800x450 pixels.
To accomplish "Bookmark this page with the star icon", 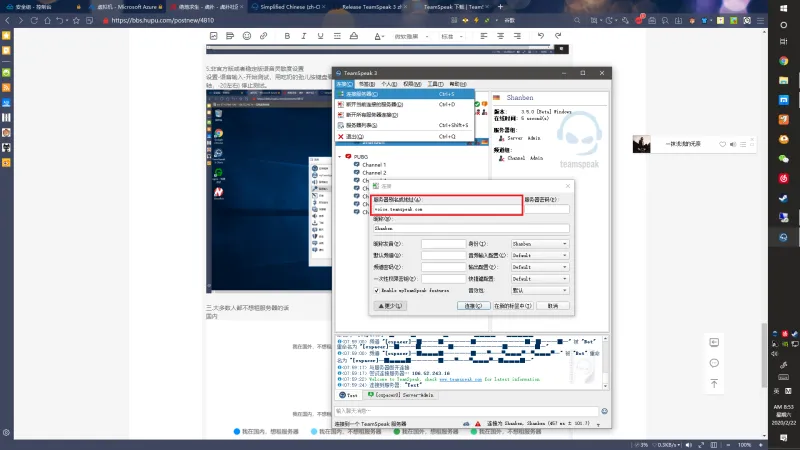I will (76, 20).
